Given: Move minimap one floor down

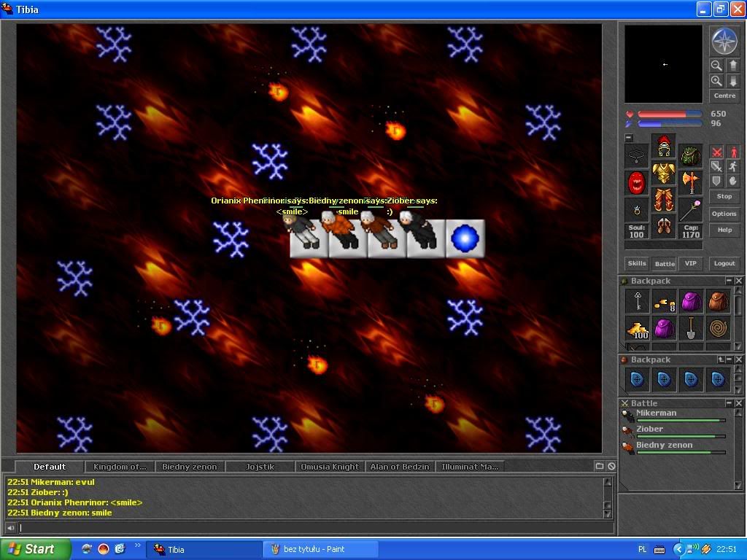Looking at the screenshot, I should 732,81.
